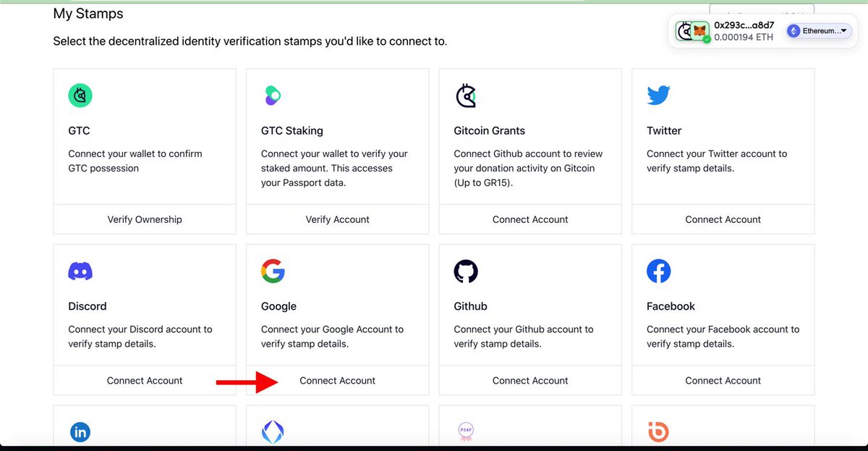Click the Twitter bird icon
Viewport: 868px width, 451px height.
tap(659, 96)
